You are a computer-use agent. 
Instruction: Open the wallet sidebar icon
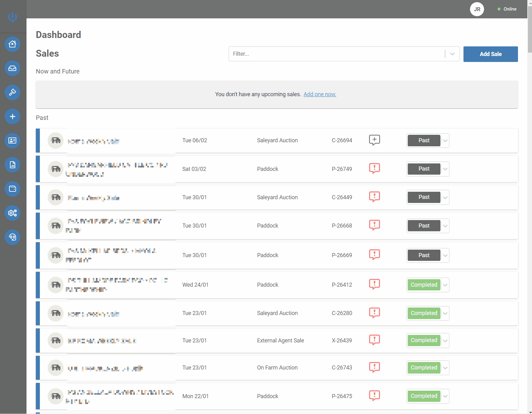coord(12,189)
